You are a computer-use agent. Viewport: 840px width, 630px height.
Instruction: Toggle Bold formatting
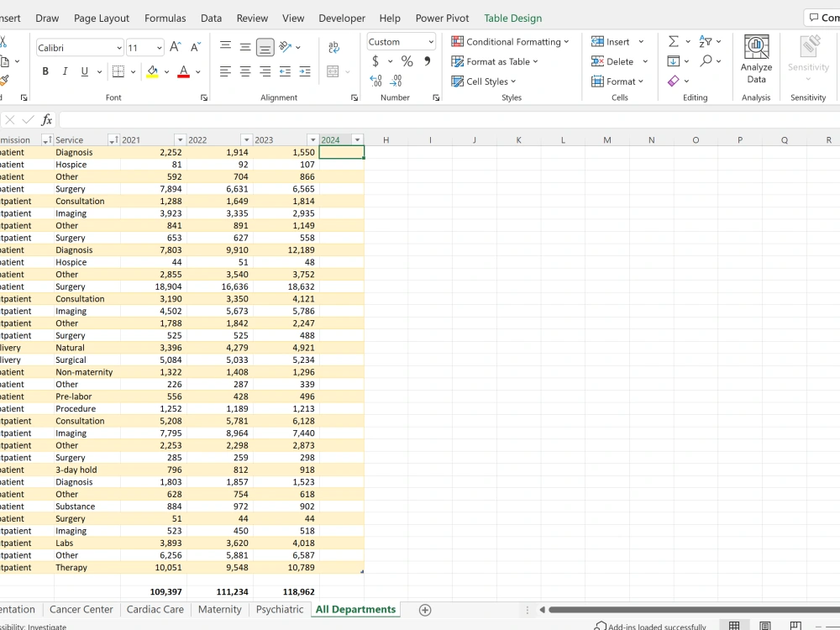45,71
